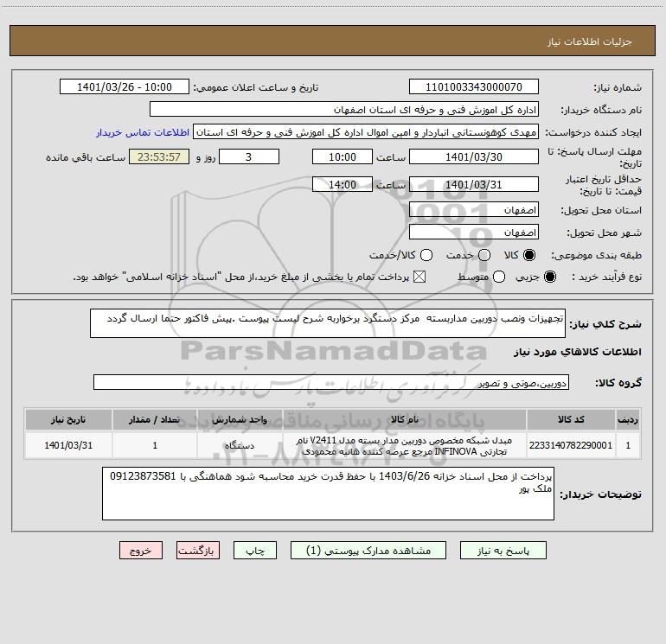Select the جزیی purchase type radio
Viewport: 666px width, 644px height.
[549, 277]
